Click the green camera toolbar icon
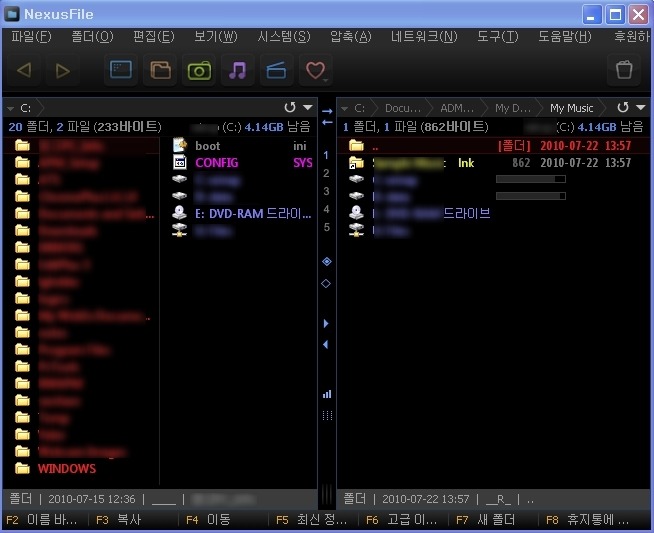This screenshot has width=654, height=533. pyautogui.click(x=199, y=70)
